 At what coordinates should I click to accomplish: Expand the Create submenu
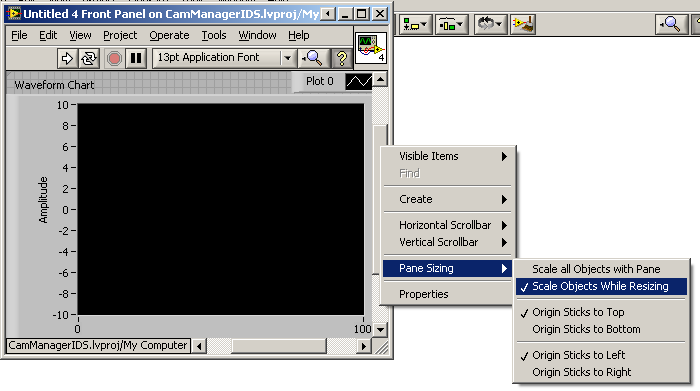(447, 199)
